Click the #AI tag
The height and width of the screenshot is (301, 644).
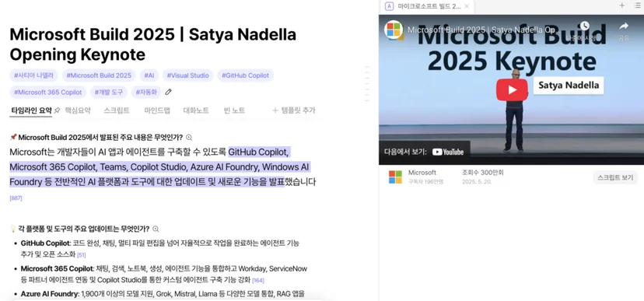(149, 75)
